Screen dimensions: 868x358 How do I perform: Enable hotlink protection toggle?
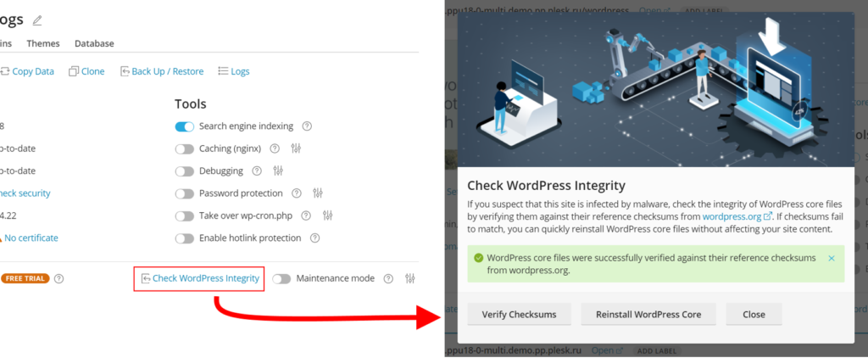(184, 238)
